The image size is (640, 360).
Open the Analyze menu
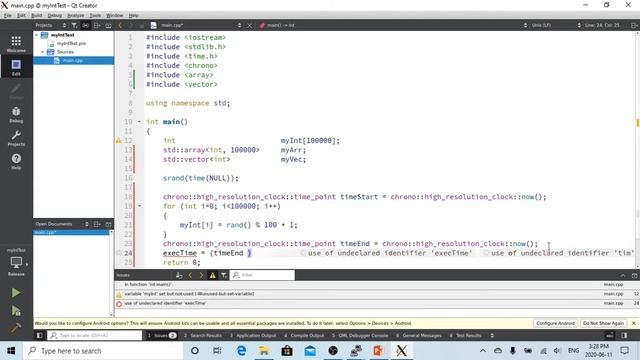76,16
